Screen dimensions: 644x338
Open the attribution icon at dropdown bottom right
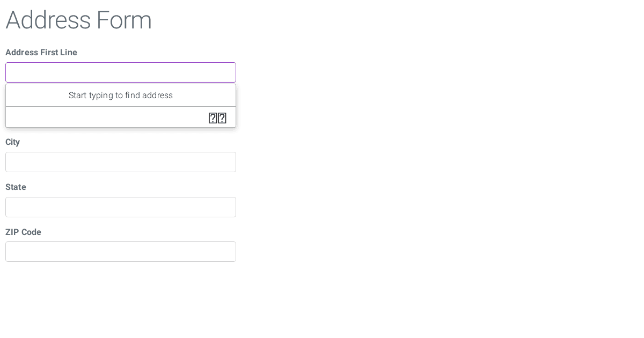coord(222,118)
